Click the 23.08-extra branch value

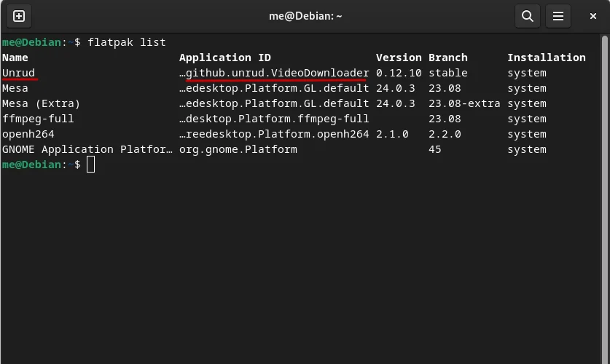click(x=464, y=103)
